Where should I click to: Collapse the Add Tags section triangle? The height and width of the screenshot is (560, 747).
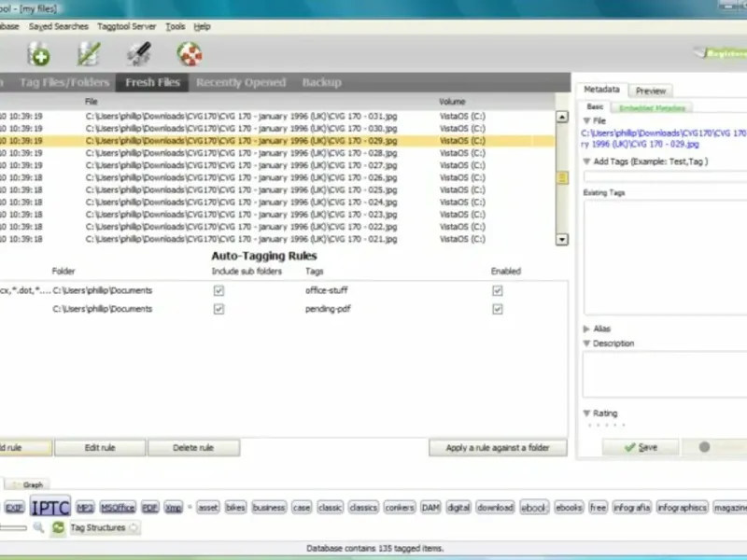(587, 161)
